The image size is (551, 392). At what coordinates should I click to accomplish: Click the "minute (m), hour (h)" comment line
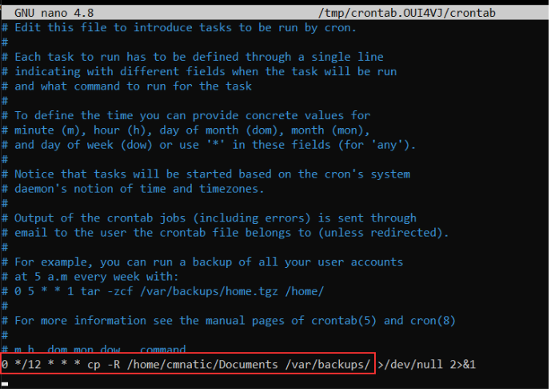[x=192, y=130]
